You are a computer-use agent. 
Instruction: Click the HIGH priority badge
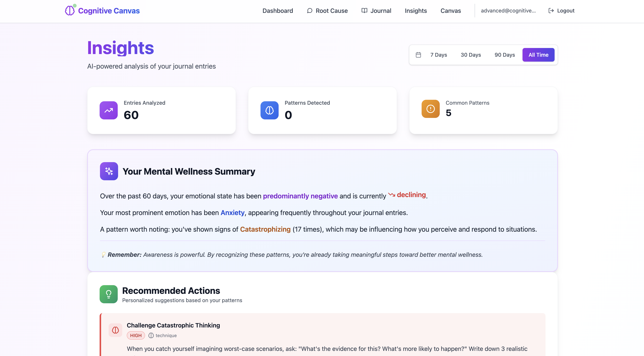coord(136,335)
